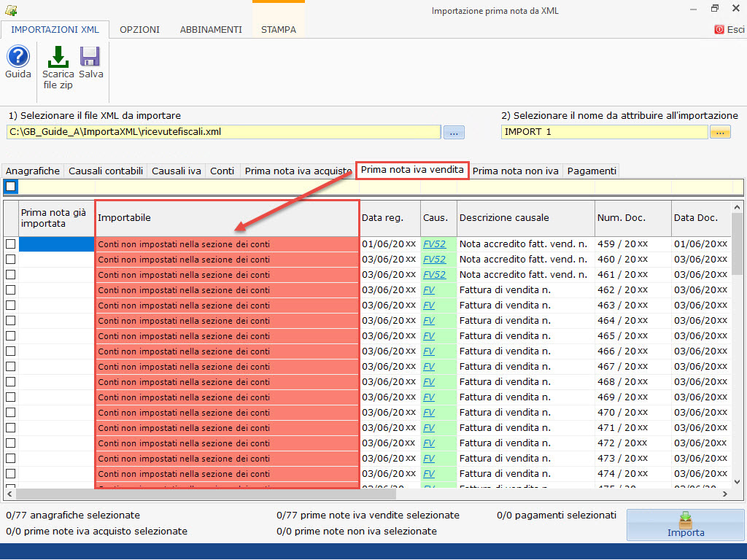Click the red Importabile cell for document 467
The height and width of the screenshot is (560, 747).
(x=228, y=367)
